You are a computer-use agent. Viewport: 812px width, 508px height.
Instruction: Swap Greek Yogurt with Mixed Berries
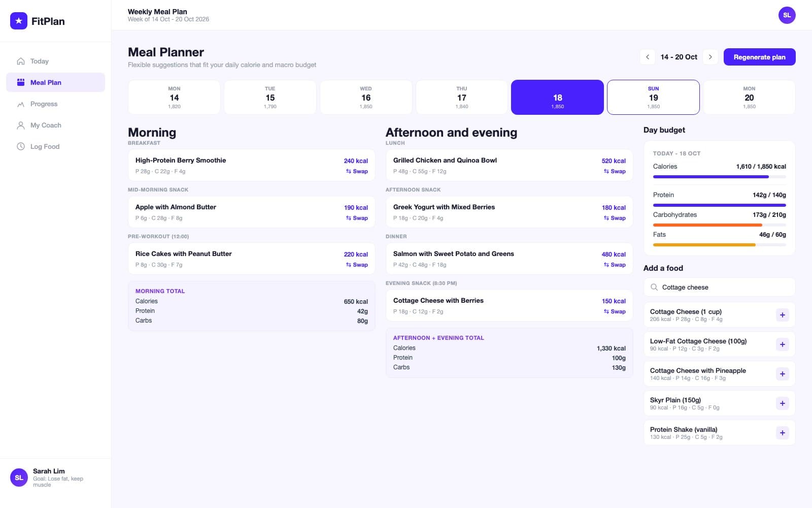click(615, 218)
